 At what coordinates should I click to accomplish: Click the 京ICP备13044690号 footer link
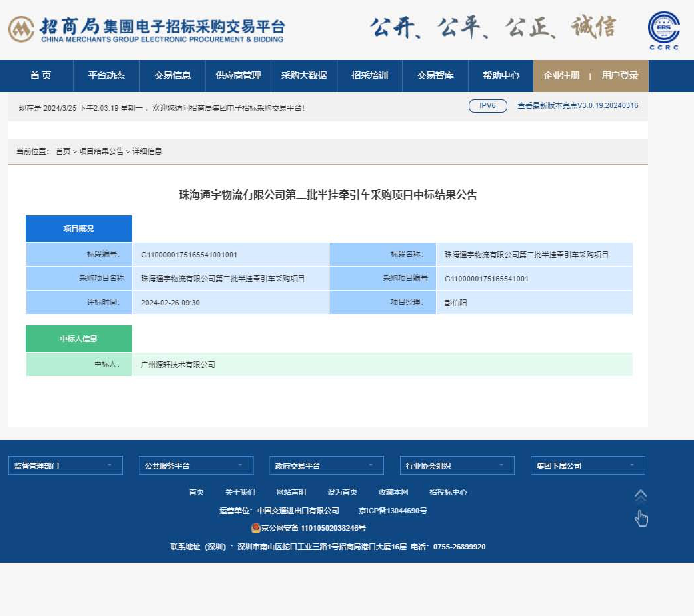pos(393,511)
